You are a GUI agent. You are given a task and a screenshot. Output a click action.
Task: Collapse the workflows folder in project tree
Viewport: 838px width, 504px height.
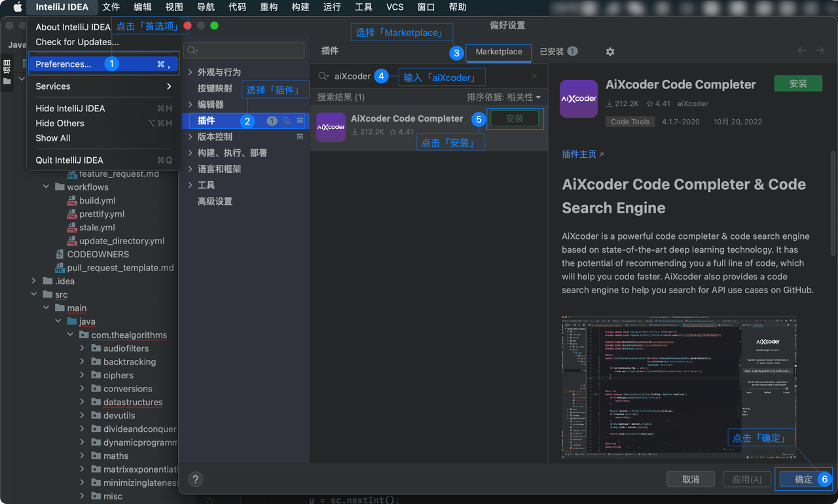(46, 187)
